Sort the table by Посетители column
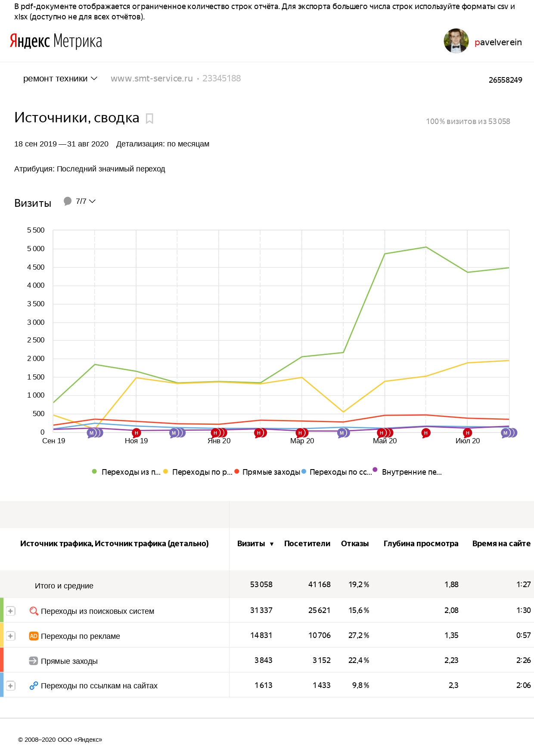The height and width of the screenshot is (756, 534). coord(307,544)
